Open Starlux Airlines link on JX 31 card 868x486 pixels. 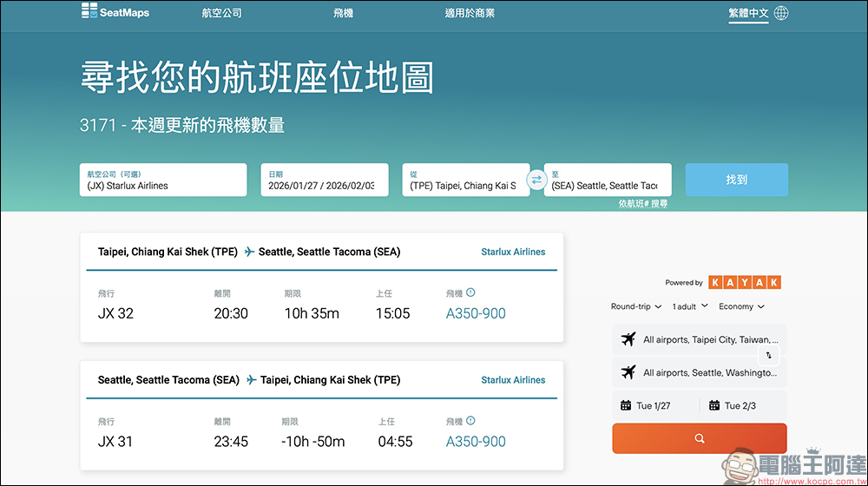click(x=513, y=380)
